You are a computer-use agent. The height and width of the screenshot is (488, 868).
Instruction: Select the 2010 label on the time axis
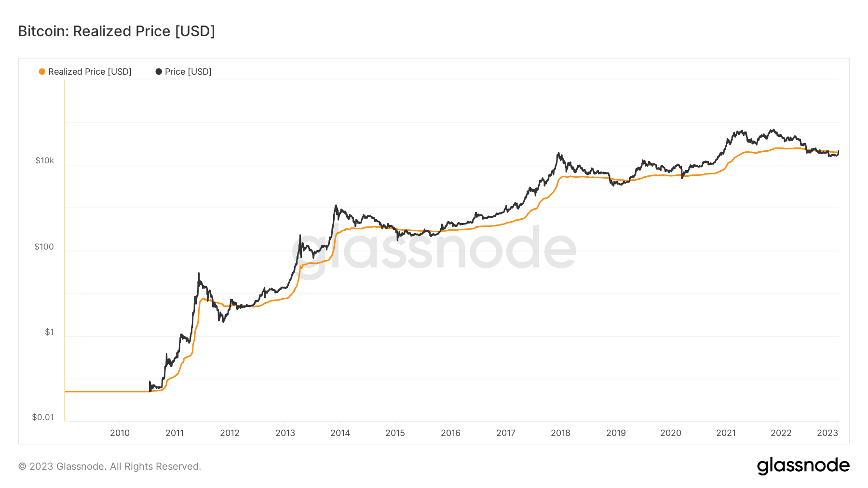coord(120,433)
